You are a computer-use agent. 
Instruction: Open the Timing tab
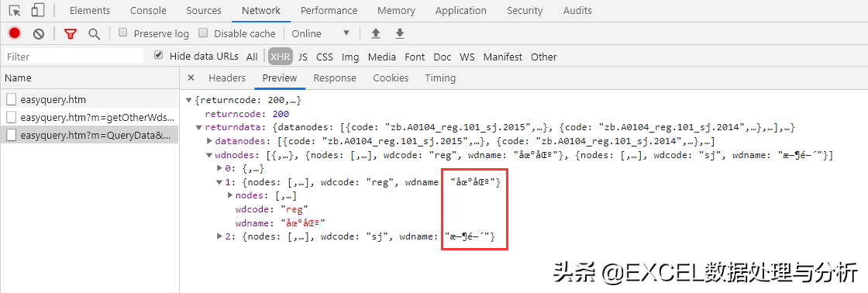[440, 78]
